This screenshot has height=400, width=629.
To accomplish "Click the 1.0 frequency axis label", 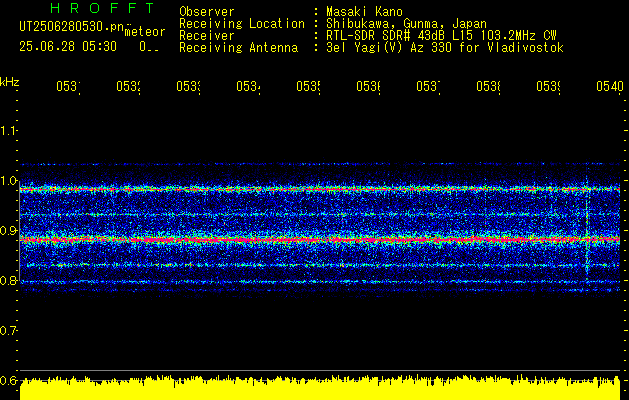I will click(x=8, y=181).
